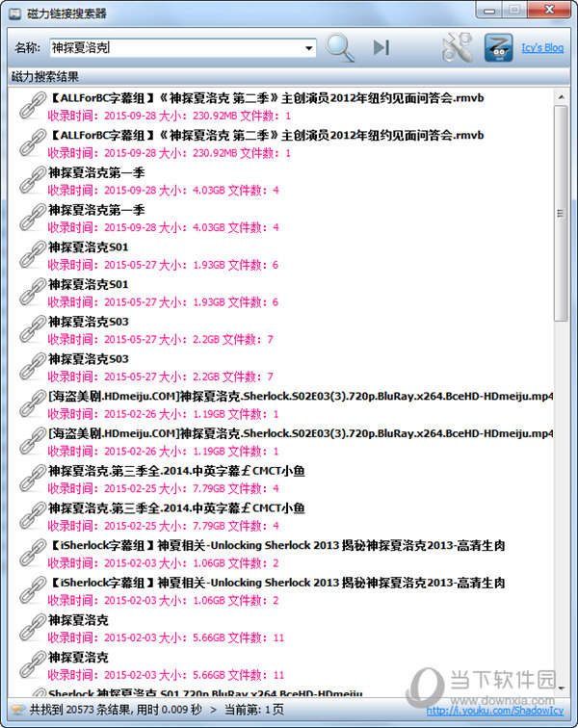The image size is (578, 728).
Task: Click chain icon of second 神探夏洛克S01 result
Action: click(x=33, y=292)
